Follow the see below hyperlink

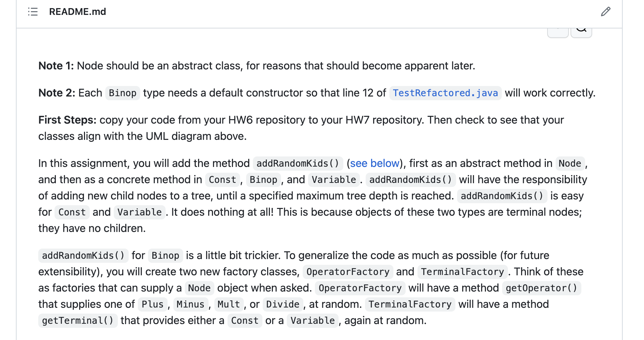pyautogui.click(x=374, y=163)
